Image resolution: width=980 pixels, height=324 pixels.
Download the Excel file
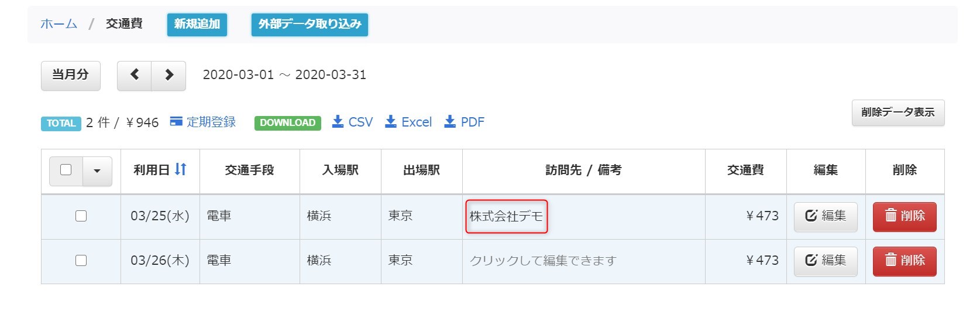coord(408,122)
